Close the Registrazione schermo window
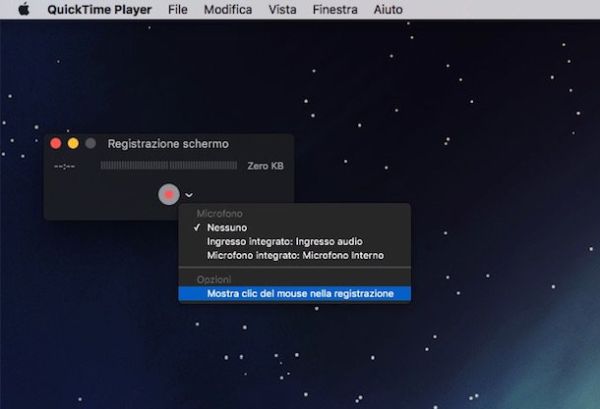Image resolution: width=600 pixels, height=409 pixels. pos(56,144)
